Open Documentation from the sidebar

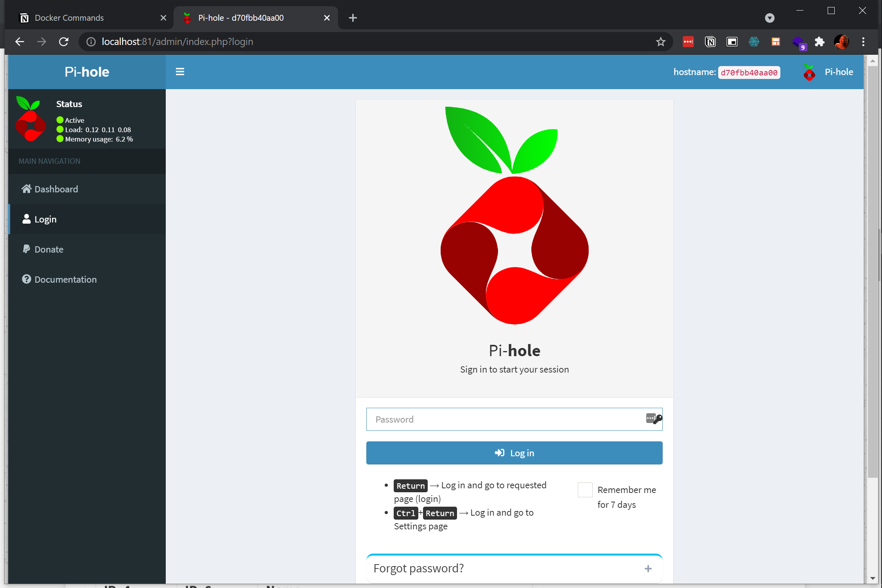[x=87, y=280]
